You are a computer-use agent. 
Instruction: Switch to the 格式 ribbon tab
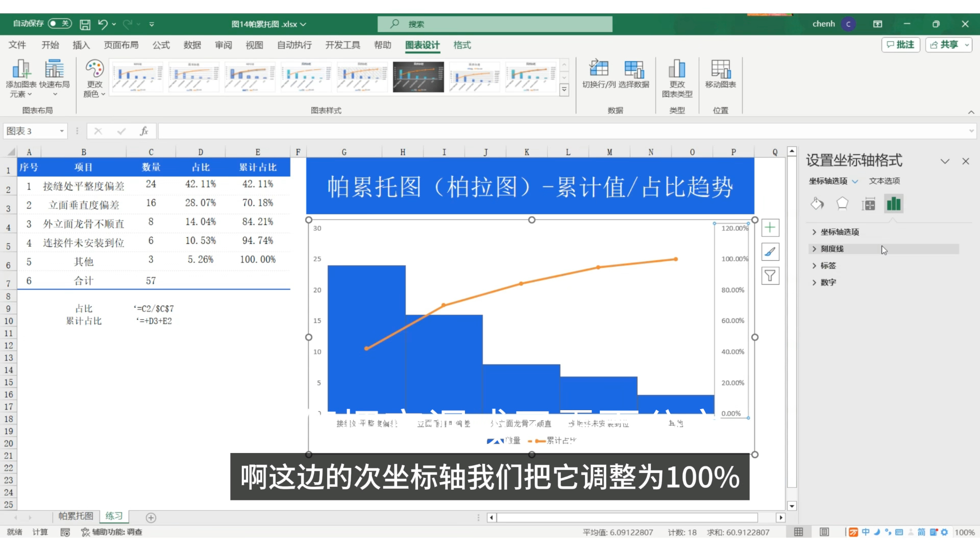pos(462,45)
